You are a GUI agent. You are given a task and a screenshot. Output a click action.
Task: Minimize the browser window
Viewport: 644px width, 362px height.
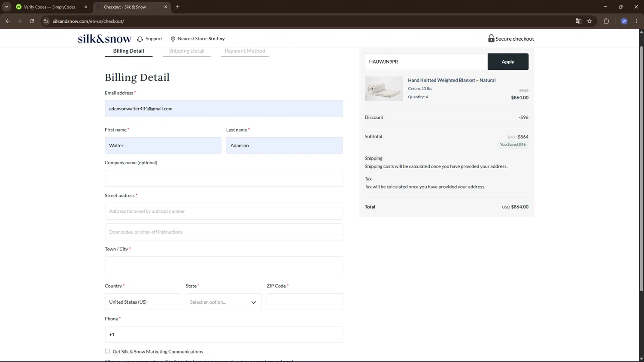click(x=605, y=7)
